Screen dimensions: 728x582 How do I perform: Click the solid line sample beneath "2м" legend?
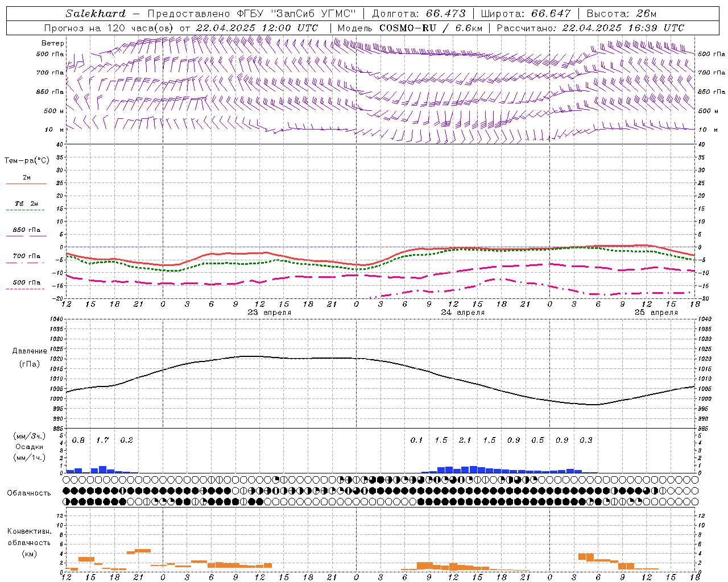[26, 184]
